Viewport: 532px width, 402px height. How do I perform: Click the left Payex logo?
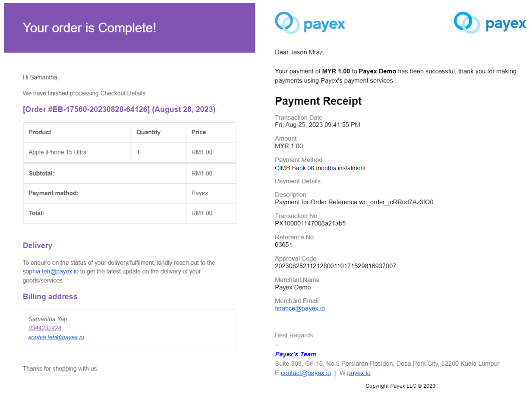(310, 22)
